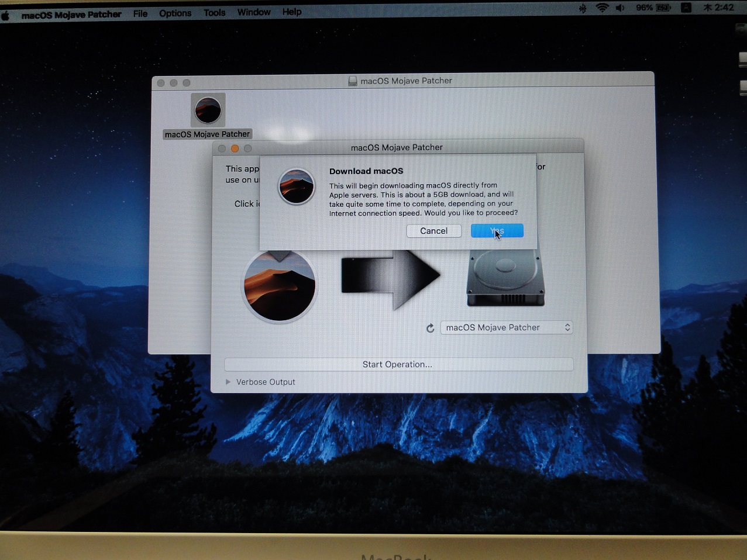Open the File menu
Viewport: 747px width, 560px height.
140,13
